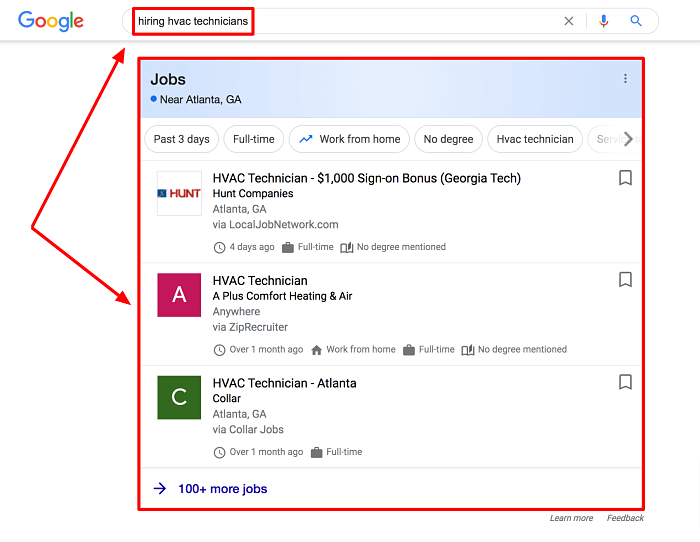Click the green C Collar logo

point(179,397)
